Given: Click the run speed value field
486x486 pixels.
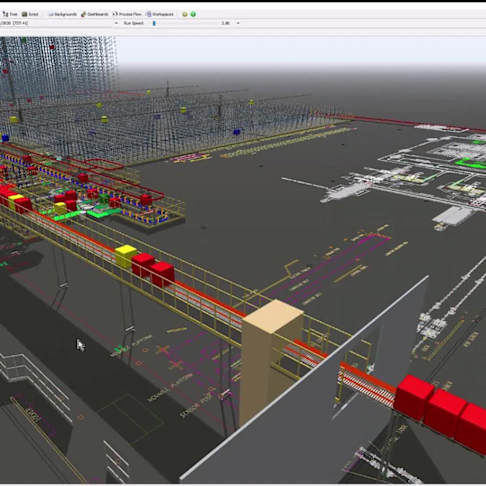Looking at the screenshot, I should click(226, 23).
